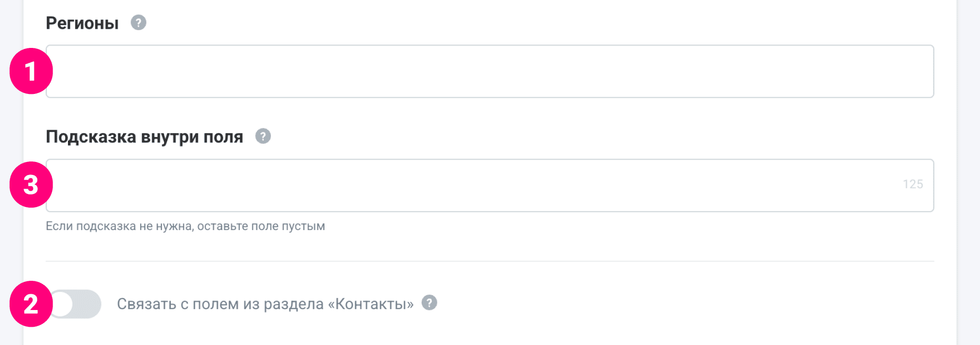Select the placeholder hint field with 125 limit
The width and height of the screenshot is (980, 345).
pyautogui.click(x=479, y=185)
